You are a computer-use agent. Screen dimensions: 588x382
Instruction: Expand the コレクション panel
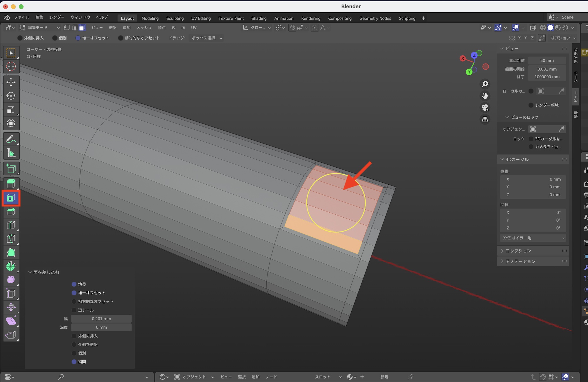pyautogui.click(x=518, y=251)
